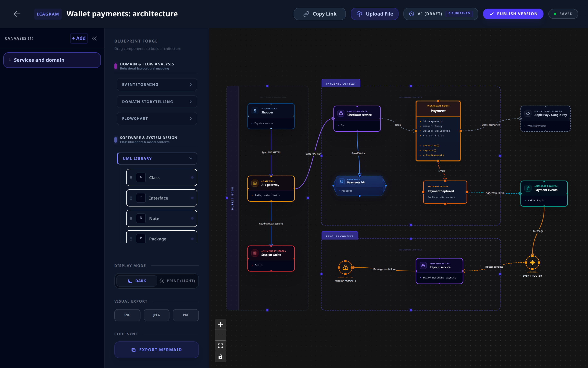Image resolution: width=588 pixels, height=368 pixels.
Task: Expand the Domain Storytelling section
Action: [x=157, y=102]
